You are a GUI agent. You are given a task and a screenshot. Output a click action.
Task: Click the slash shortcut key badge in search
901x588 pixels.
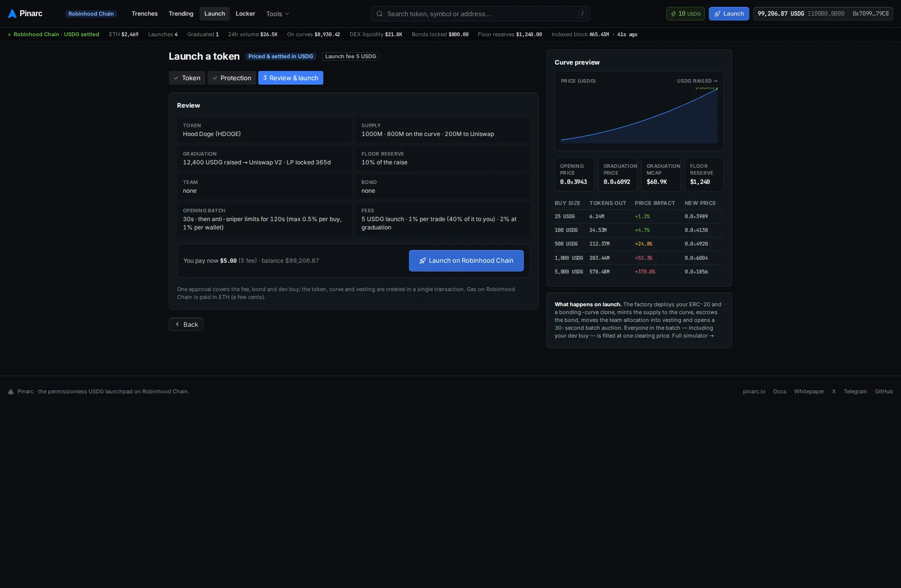pyautogui.click(x=582, y=14)
